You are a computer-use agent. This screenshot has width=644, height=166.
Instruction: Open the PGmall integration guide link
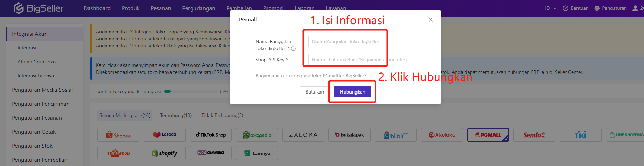pyautogui.click(x=311, y=76)
